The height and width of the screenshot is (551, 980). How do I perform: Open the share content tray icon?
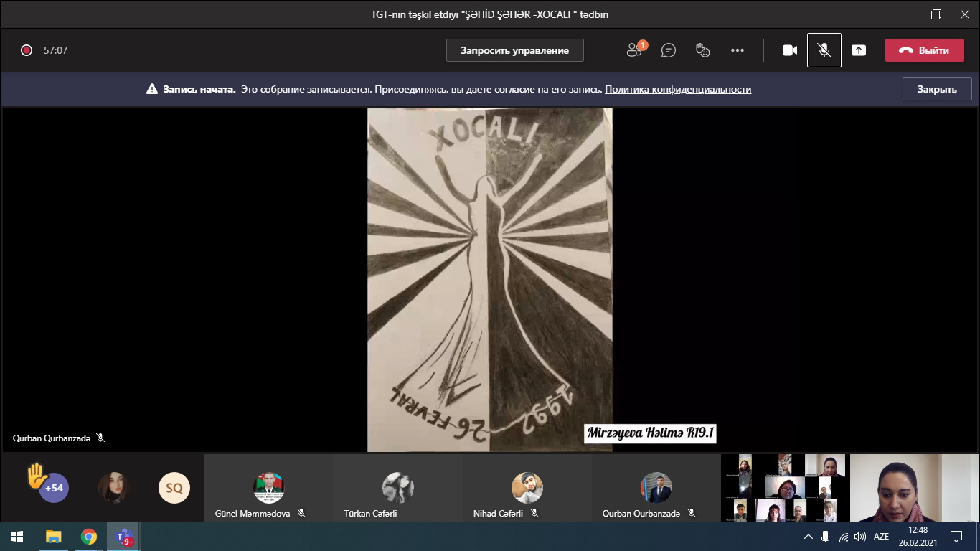click(859, 50)
